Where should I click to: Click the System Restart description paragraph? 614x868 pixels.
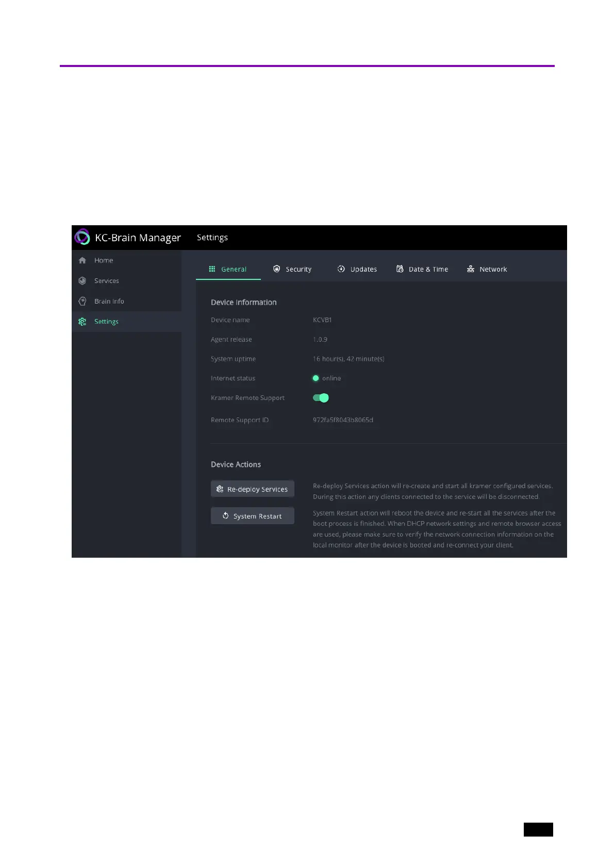pyautogui.click(x=437, y=529)
